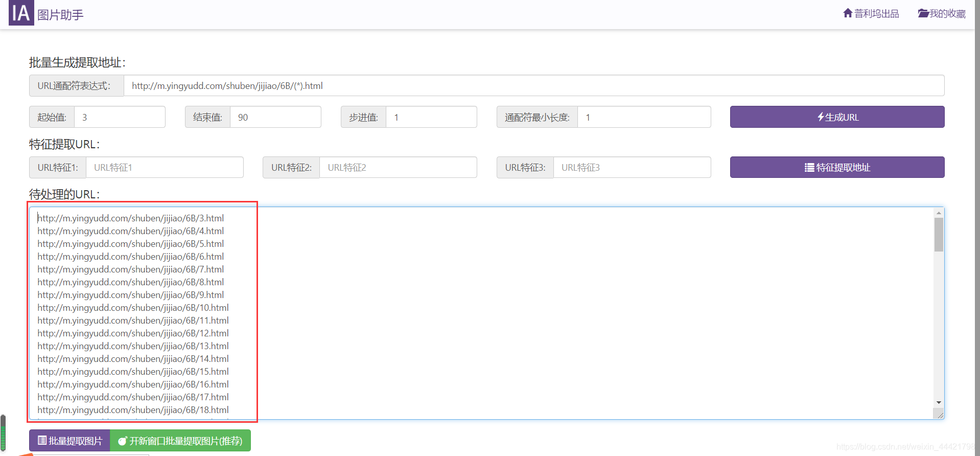Click the 特征提取URL heading
Screen dimensions: 980x456
64,144
